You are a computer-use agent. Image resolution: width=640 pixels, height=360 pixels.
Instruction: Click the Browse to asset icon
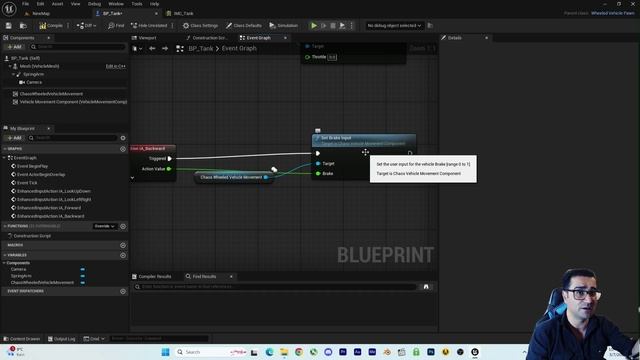tap(23, 25)
